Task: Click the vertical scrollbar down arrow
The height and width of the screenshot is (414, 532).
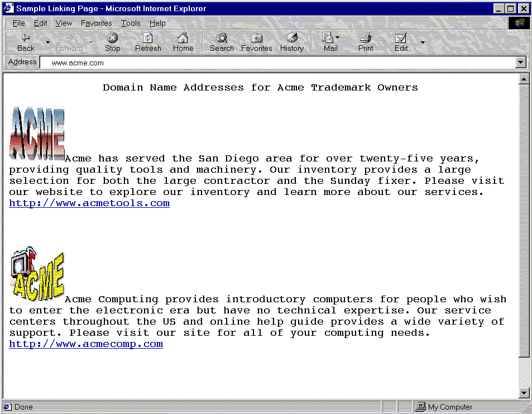Action: (x=524, y=393)
